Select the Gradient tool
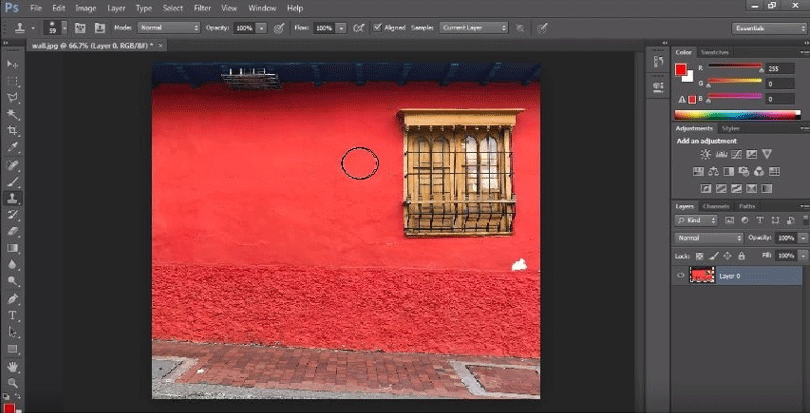810x413 pixels. [12, 248]
